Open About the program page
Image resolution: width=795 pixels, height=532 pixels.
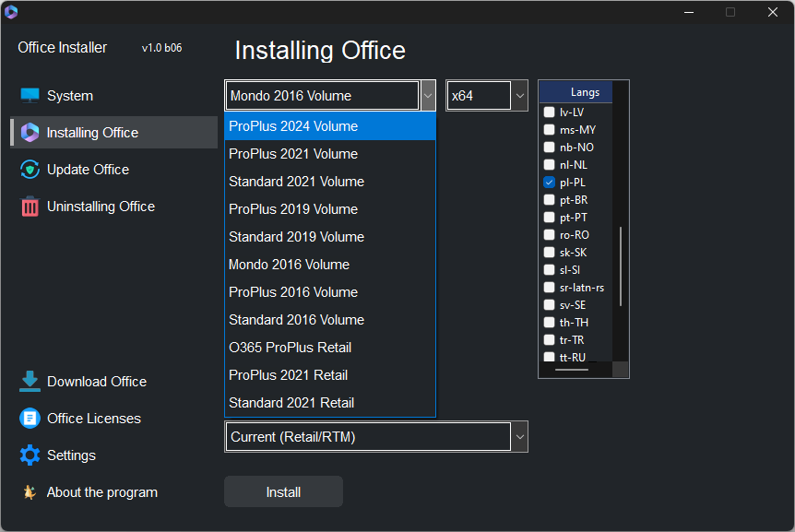pos(113,492)
